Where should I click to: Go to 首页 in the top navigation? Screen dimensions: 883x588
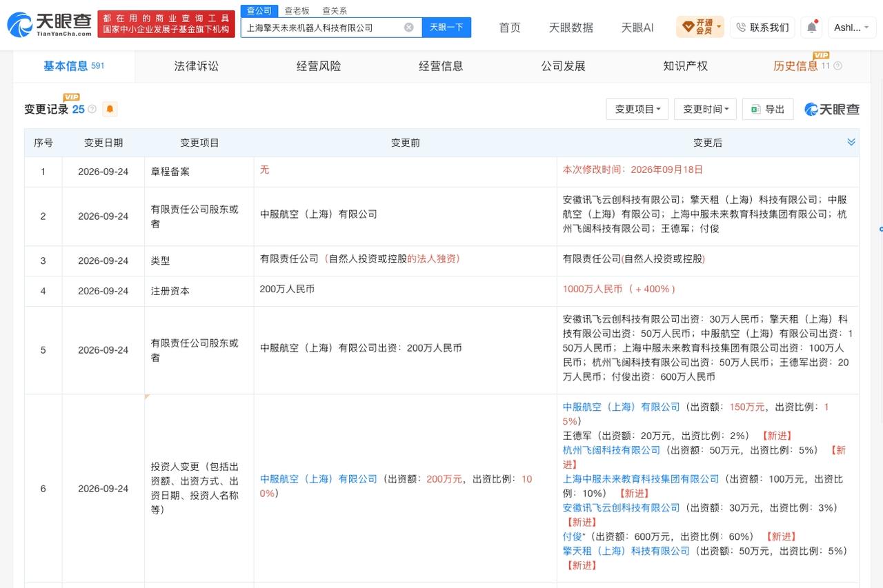point(510,28)
